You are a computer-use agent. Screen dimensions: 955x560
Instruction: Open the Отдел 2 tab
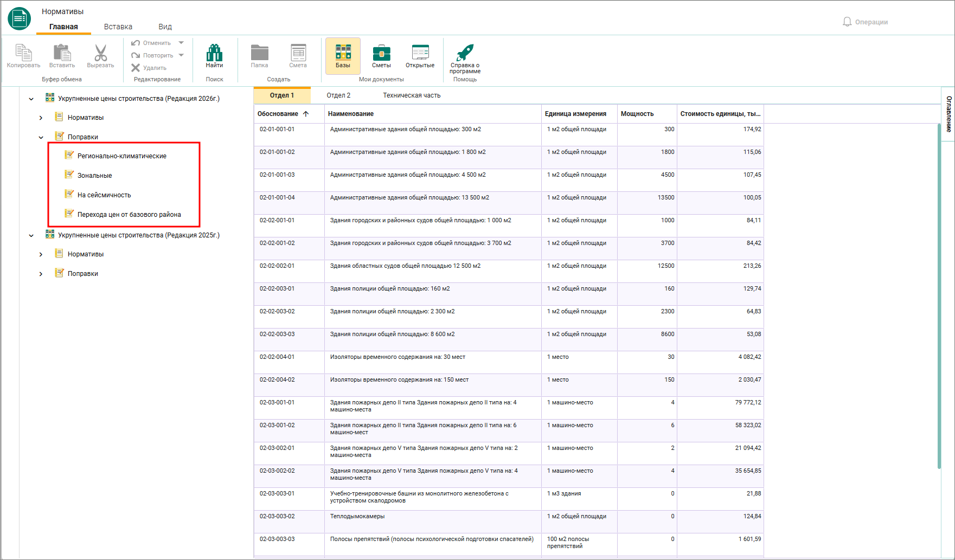point(338,95)
